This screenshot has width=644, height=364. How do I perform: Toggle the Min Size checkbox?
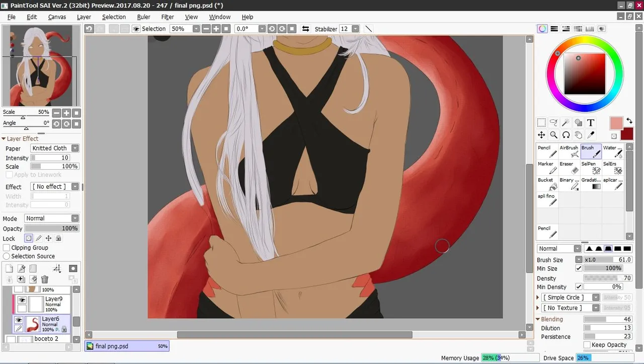tap(579, 269)
